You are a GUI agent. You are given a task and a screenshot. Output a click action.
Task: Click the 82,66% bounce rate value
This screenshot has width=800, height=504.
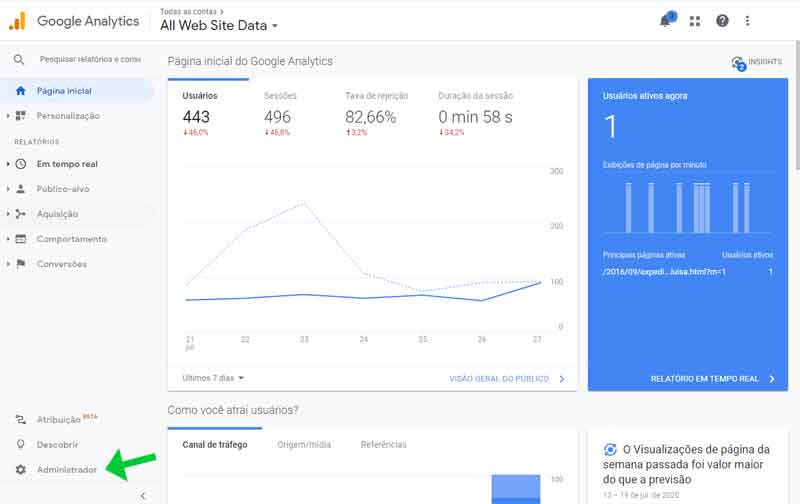pyautogui.click(x=370, y=117)
